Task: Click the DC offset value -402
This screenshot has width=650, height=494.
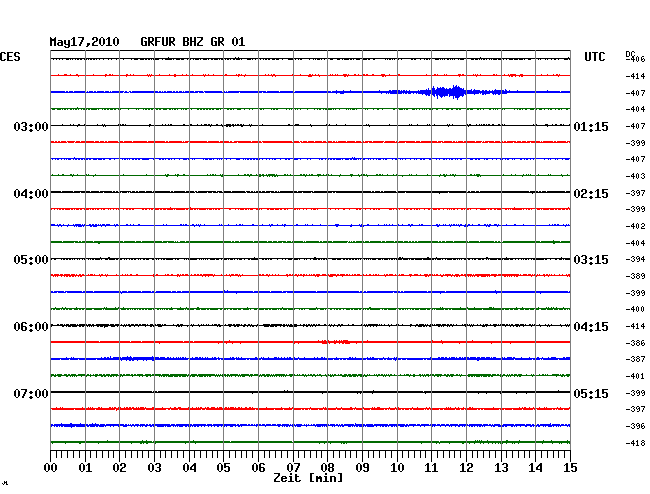Action: (635, 226)
